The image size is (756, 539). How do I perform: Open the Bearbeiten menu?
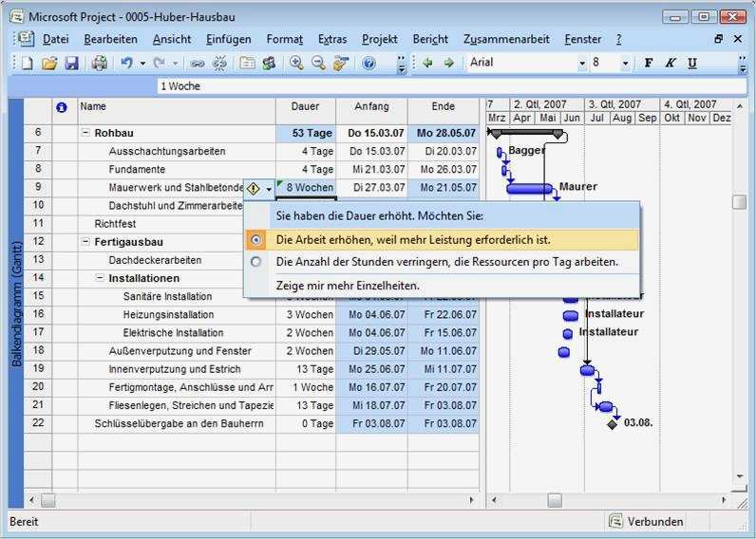[110, 39]
